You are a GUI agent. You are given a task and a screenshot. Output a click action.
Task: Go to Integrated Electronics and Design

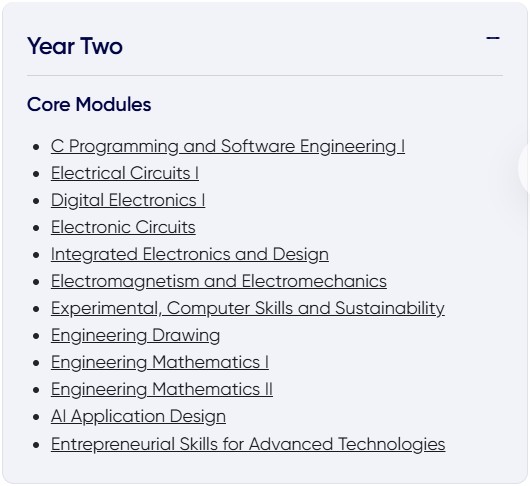[190, 254]
